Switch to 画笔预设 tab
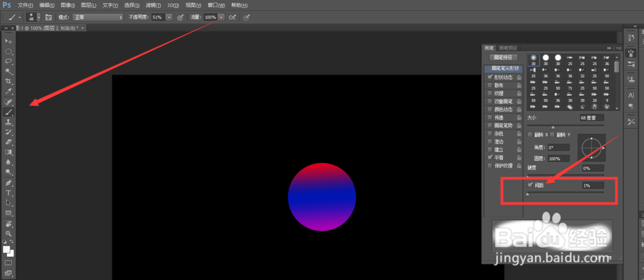The height and width of the screenshot is (280, 644). [509, 48]
